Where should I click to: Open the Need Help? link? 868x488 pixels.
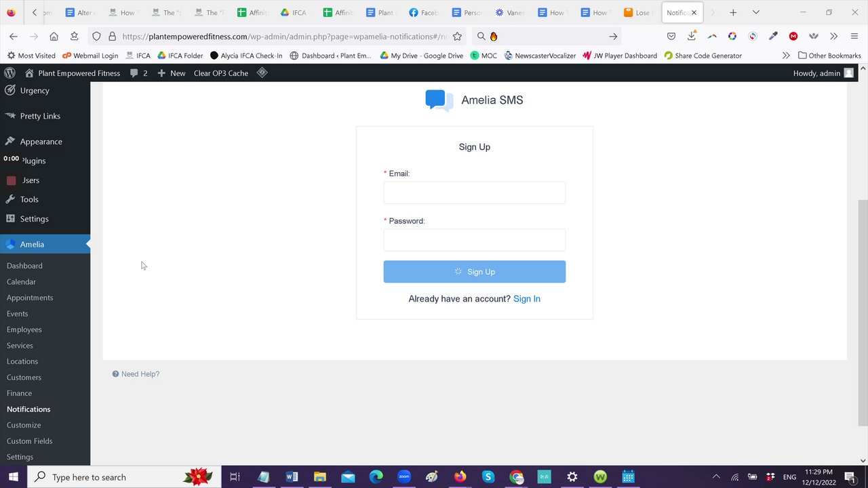[136, 374]
